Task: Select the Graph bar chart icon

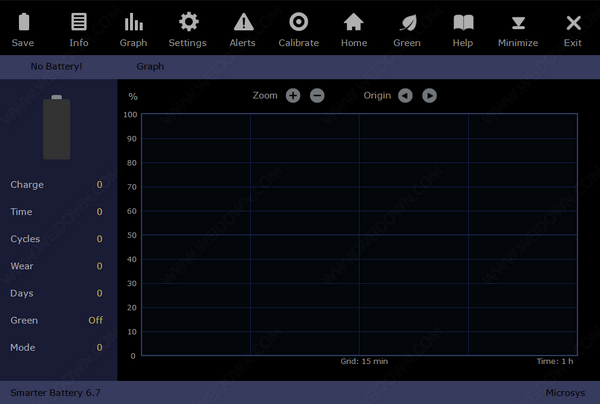Action: coord(133,23)
